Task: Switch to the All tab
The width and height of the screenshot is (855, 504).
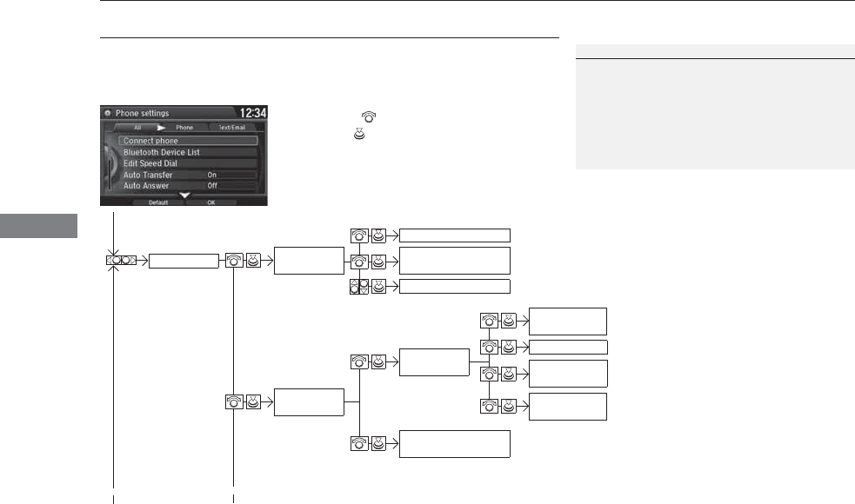Action: [137, 128]
